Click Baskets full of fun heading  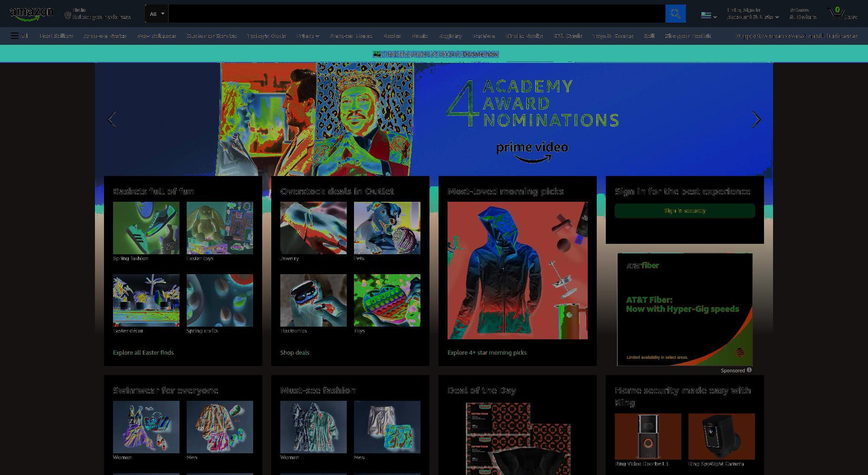tap(154, 191)
